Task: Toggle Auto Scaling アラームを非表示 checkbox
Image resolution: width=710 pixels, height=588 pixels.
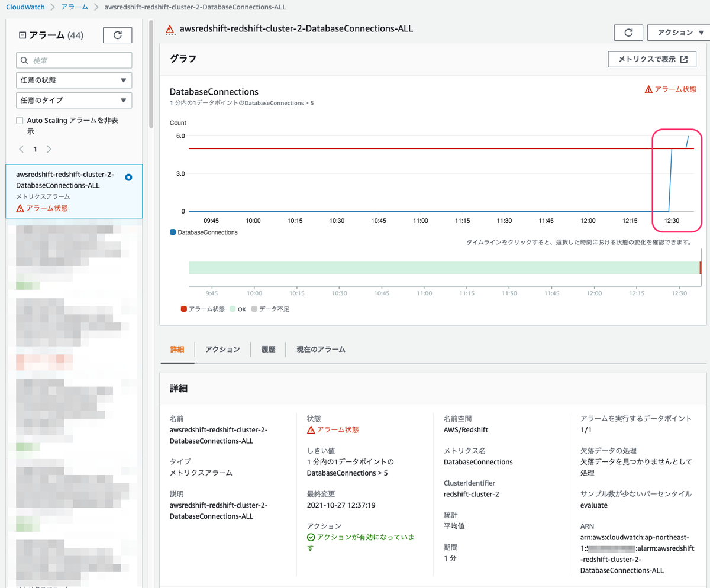Action: click(x=20, y=121)
